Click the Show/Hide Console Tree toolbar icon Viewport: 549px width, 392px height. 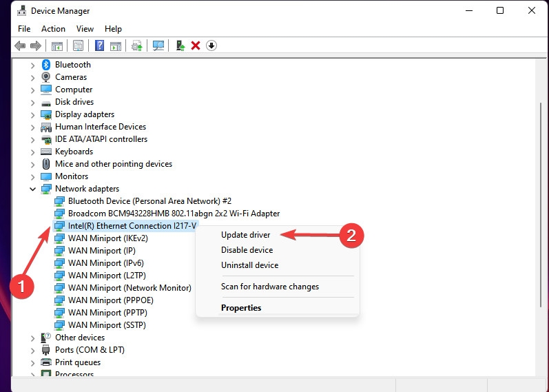coord(57,45)
